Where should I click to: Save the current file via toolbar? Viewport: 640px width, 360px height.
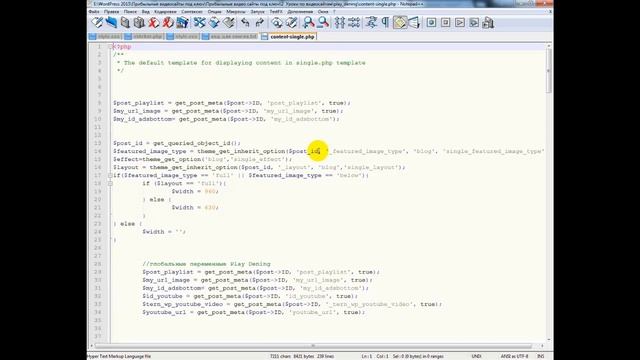tap(125, 23)
